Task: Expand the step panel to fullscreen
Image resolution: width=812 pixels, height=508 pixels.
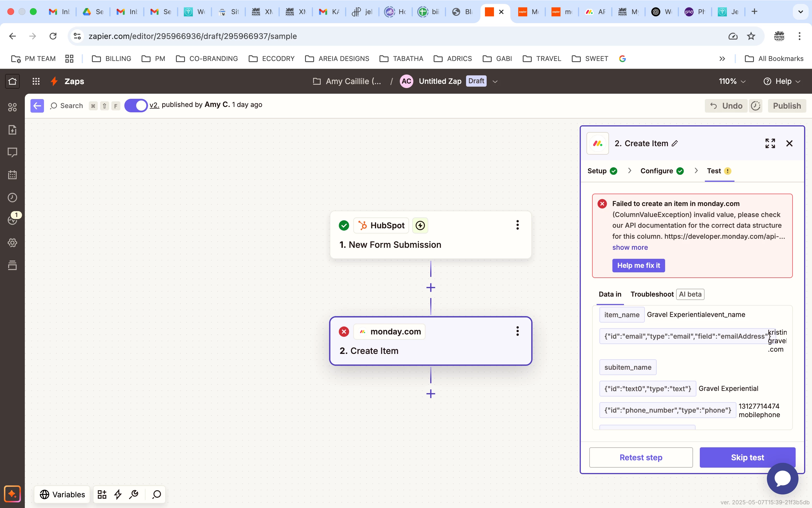Action: pyautogui.click(x=770, y=143)
